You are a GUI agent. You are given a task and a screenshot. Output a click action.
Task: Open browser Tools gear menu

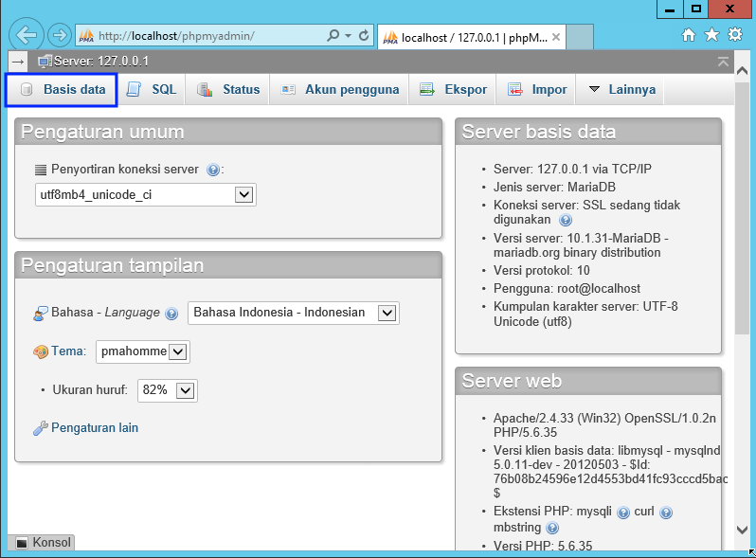735,35
